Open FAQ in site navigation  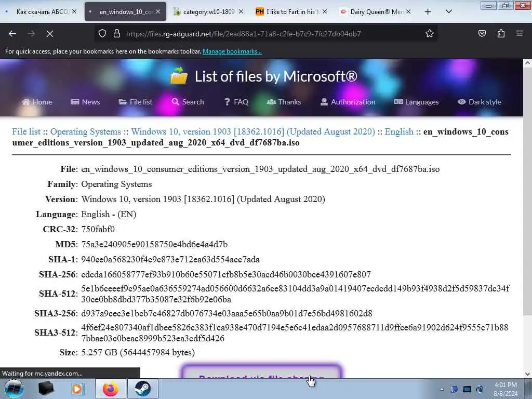pyautogui.click(x=236, y=102)
